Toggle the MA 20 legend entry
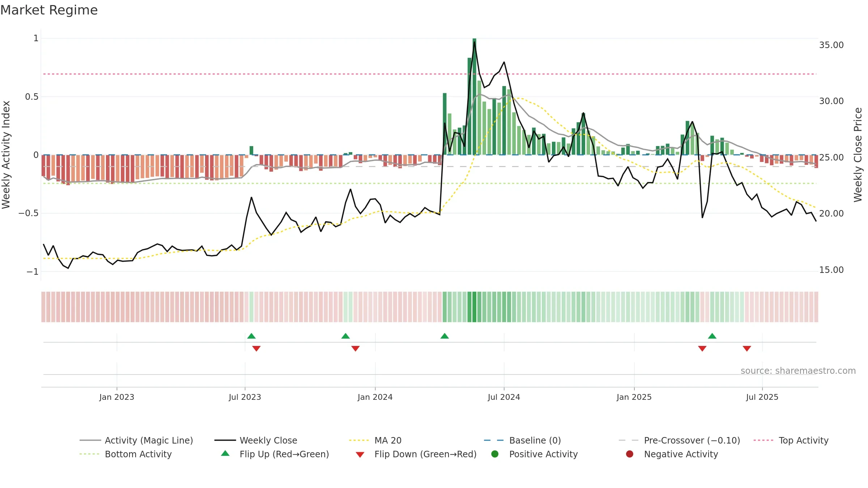This screenshot has width=868, height=488. (375, 440)
